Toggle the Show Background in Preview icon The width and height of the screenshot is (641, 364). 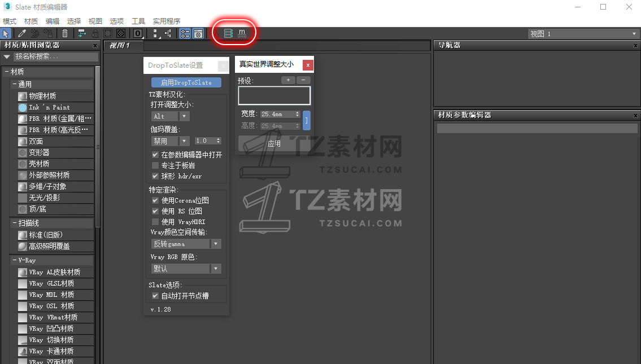pos(121,33)
